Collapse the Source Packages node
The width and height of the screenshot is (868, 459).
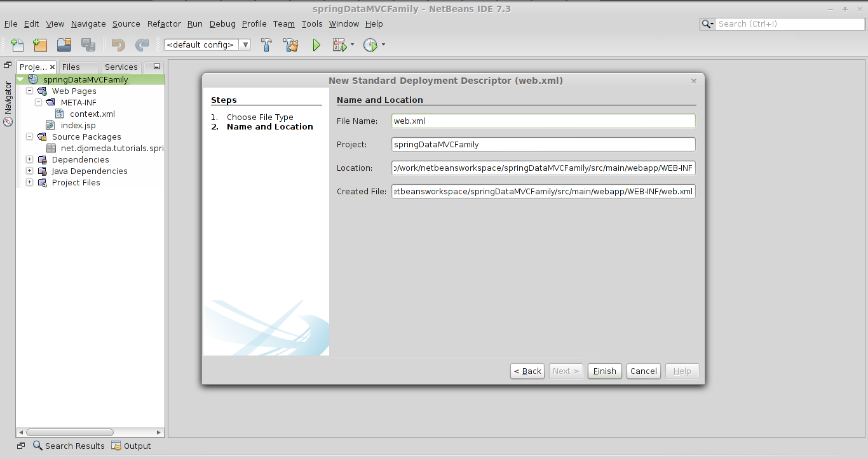click(29, 136)
